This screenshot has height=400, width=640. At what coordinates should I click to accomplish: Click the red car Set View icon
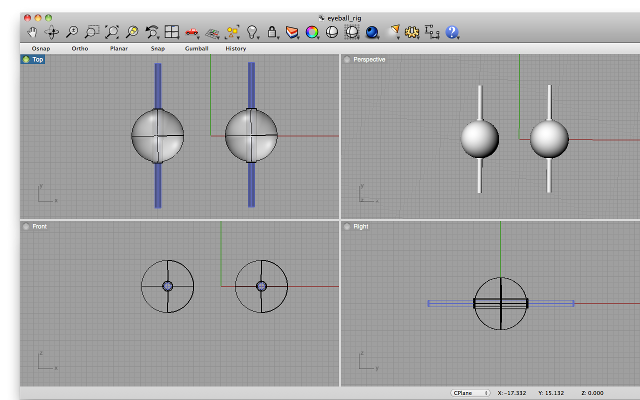pos(191,32)
